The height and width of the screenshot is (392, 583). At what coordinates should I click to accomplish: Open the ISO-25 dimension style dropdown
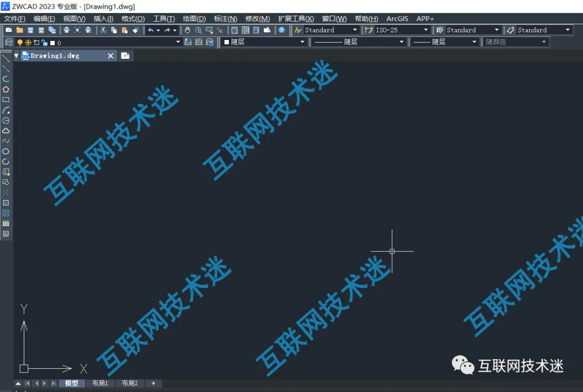(x=426, y=30)
